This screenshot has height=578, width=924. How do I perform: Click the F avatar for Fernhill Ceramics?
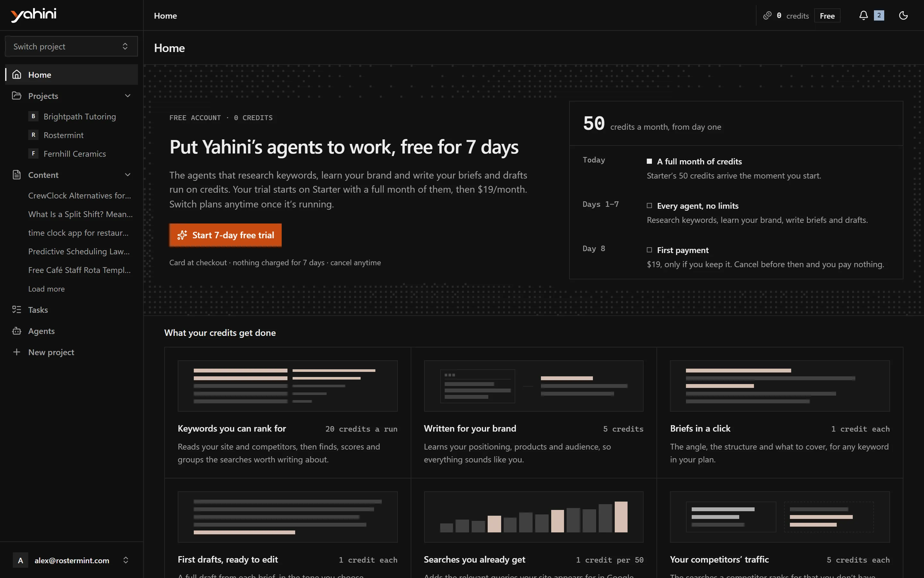[x=33, y=154]
